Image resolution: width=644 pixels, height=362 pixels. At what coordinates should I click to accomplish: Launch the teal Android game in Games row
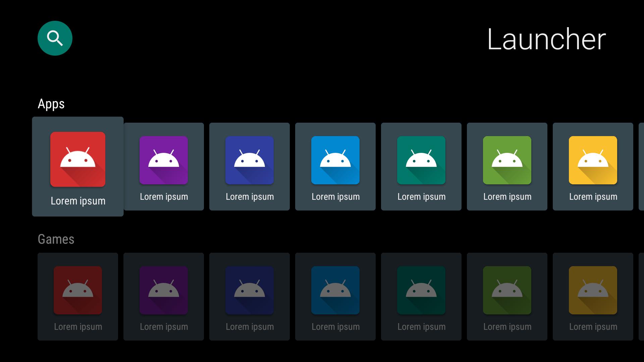click(421, 297)
